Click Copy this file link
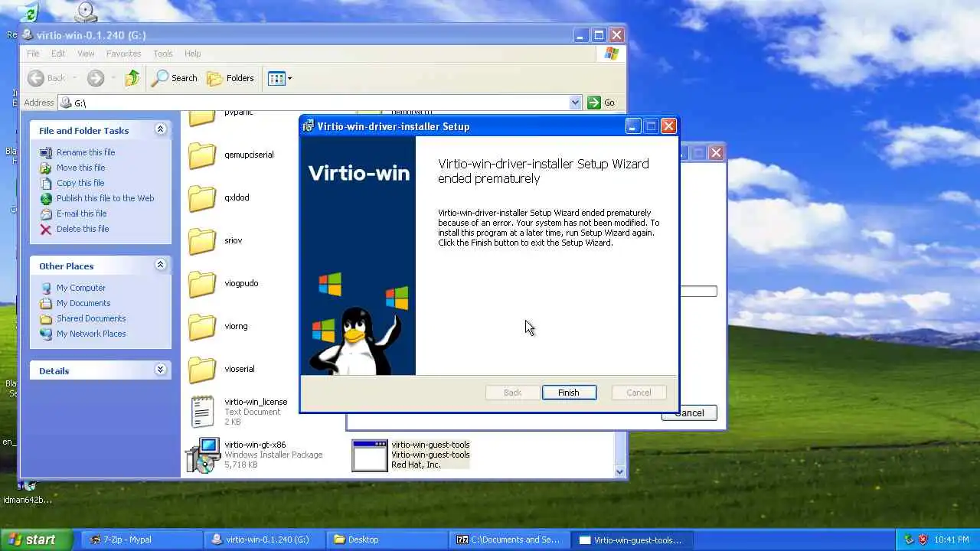Viewport: 980px width, 551px height. point(80,183)
